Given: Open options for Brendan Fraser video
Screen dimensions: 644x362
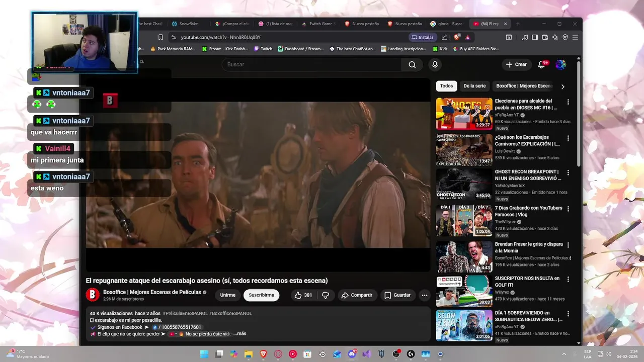Looking at the screenshot, I should 568,245.
